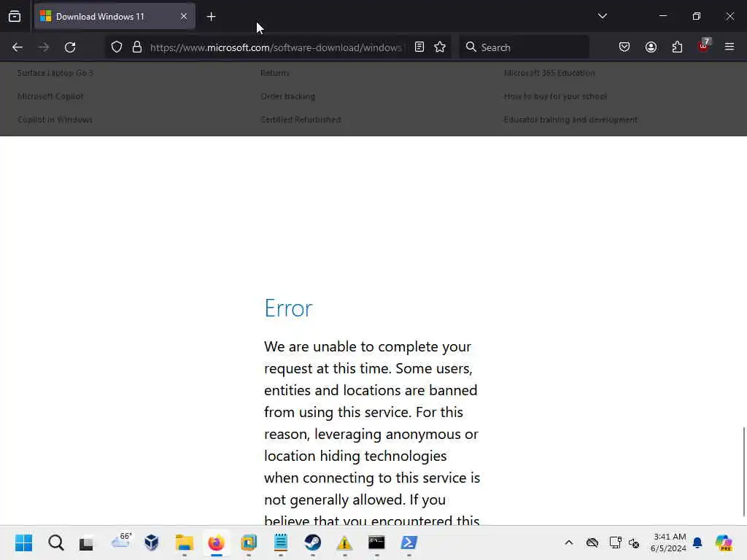Show hidden system tray icons chevron
Screen dimensions: 747x560
569,542
